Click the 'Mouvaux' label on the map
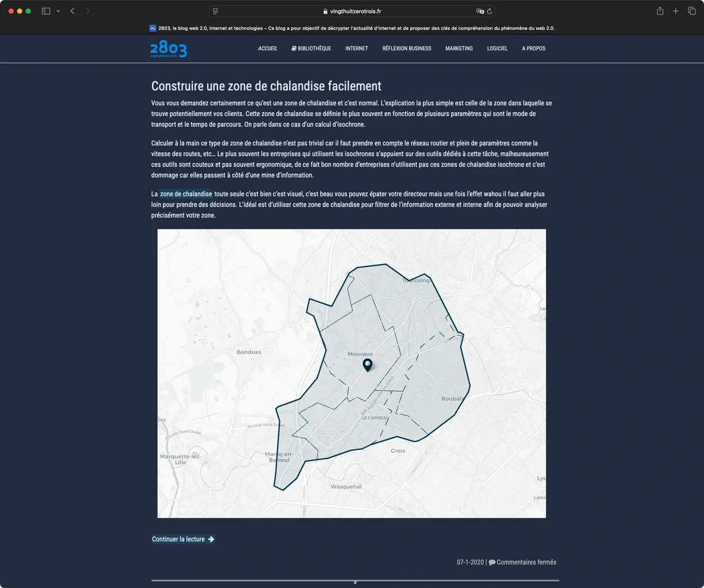This screenshot has width=704, height=588. [360, 354]
